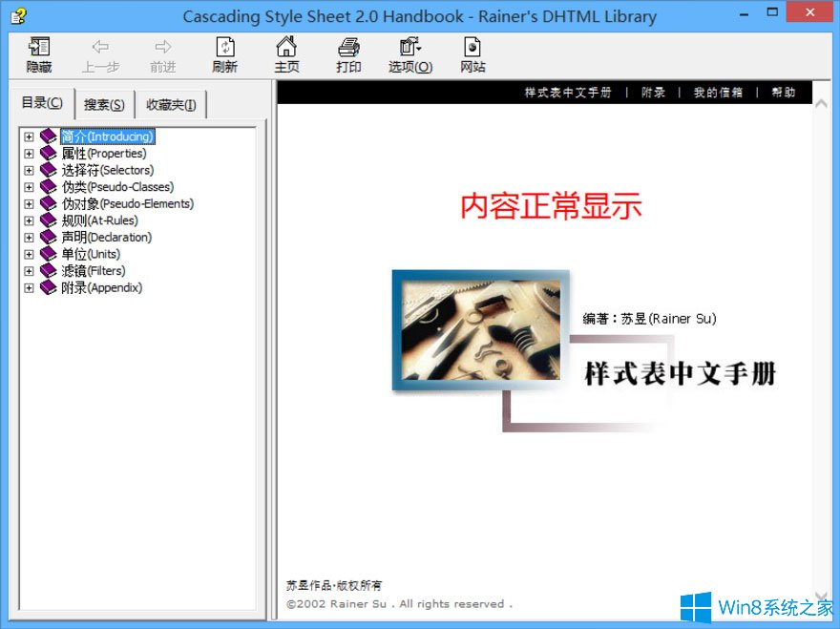The image size is (840, 629).
Task: Click book icon beside 选择符(Selectors)
Action: (x=49, y=170)
